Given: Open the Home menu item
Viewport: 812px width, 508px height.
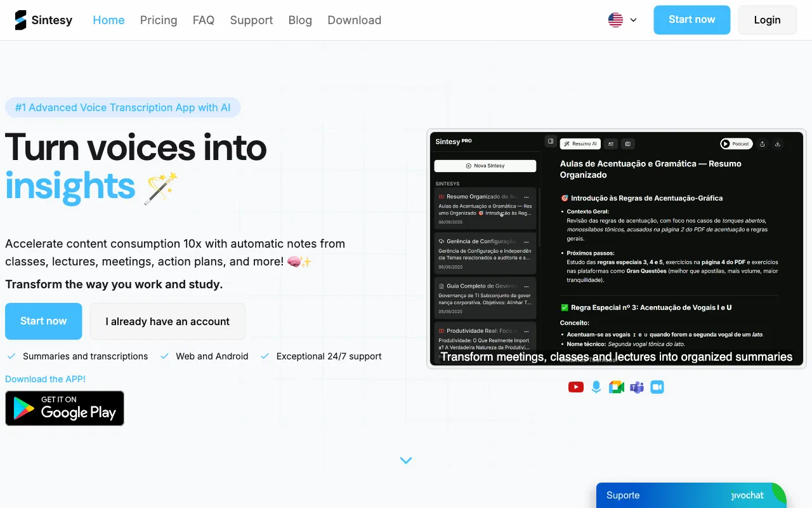Looking at the screenshot, I should [108, 20].
